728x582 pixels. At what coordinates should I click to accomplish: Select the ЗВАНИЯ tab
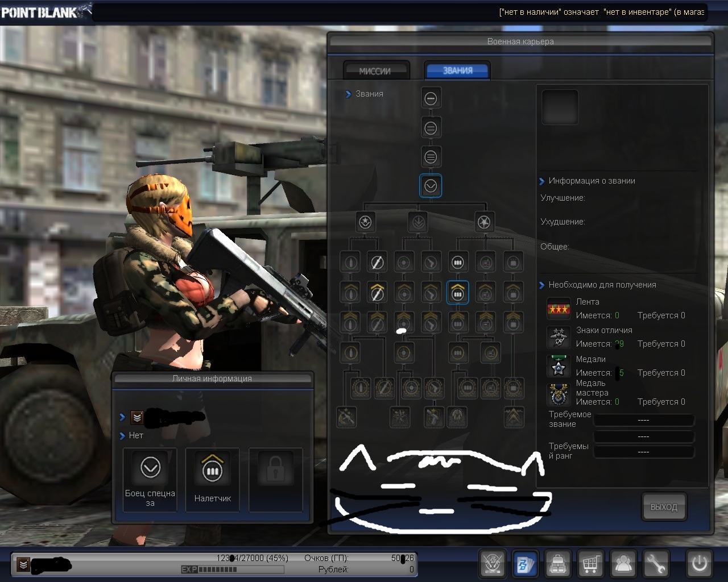(457, 70)
